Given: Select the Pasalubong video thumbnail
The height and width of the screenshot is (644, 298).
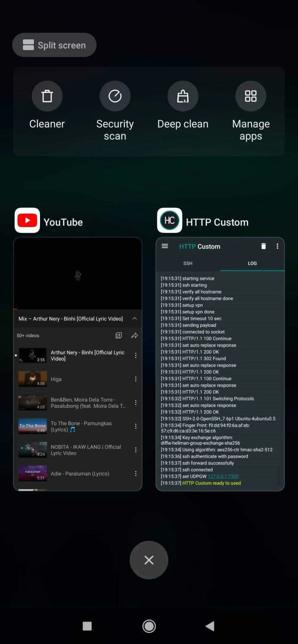Looking at the screenshot, I should click(33, 402).
